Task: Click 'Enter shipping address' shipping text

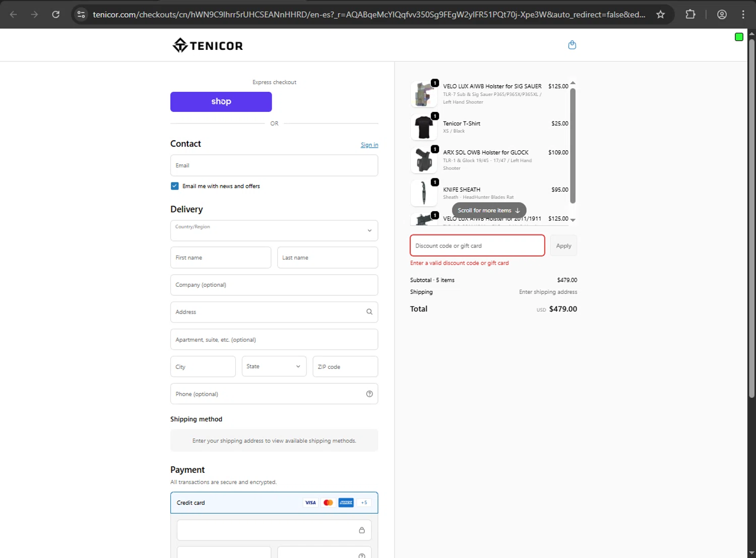Action: tap(548, 292)
